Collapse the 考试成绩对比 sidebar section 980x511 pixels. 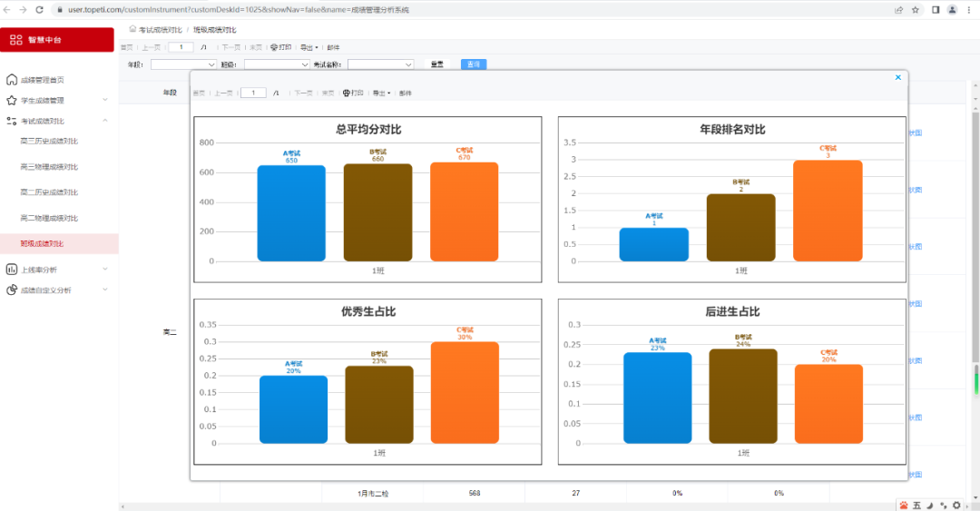pos(104,121)
